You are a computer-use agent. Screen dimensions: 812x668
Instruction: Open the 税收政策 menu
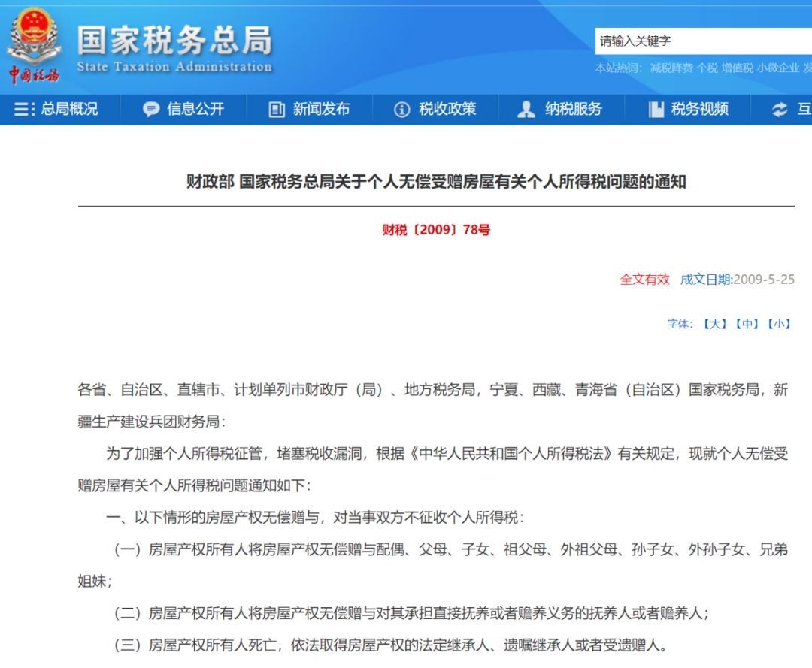coord(447,109)
